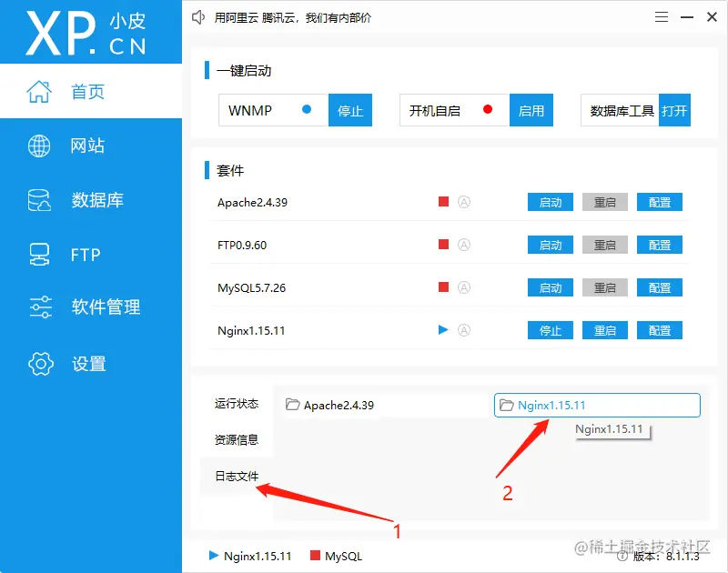Image resolution: width=728 pixels, height=573 pixels.
Task: Configure Nginx1.15.11 with 配置
Action: [659, 330]
